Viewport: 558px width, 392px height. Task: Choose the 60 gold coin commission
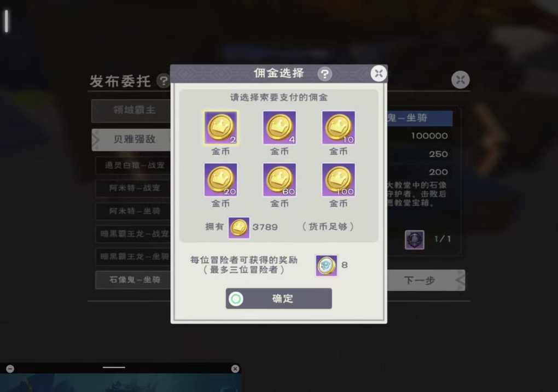click(280, 180)
